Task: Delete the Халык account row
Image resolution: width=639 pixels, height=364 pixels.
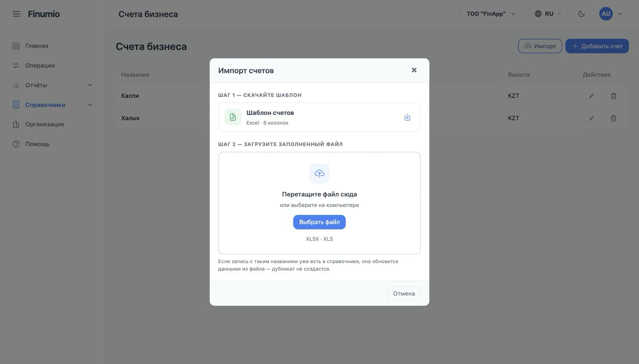Action: pos(614,118)
